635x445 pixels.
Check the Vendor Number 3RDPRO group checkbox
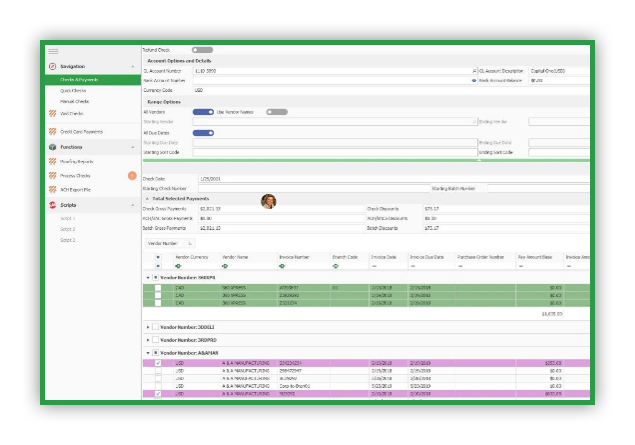click(156, 340)
